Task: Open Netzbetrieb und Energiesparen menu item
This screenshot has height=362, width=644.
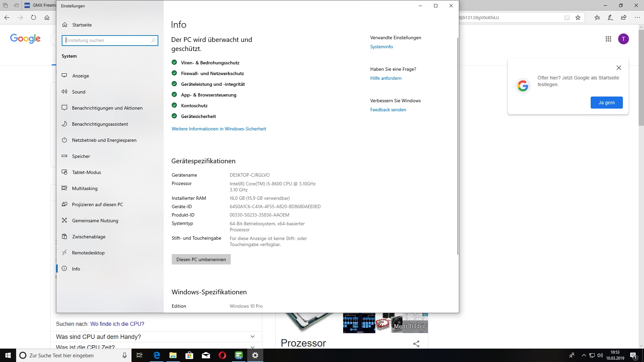Action: tap(104, 140)
